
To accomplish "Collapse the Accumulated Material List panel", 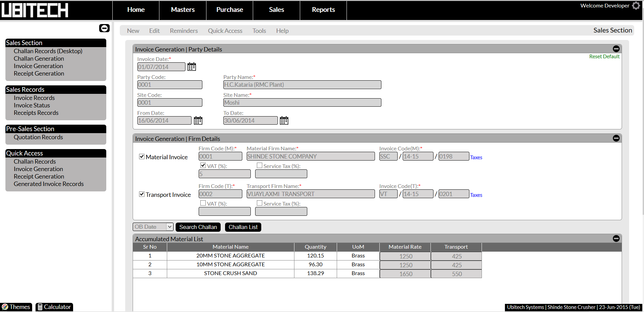I will pos(616,238).
